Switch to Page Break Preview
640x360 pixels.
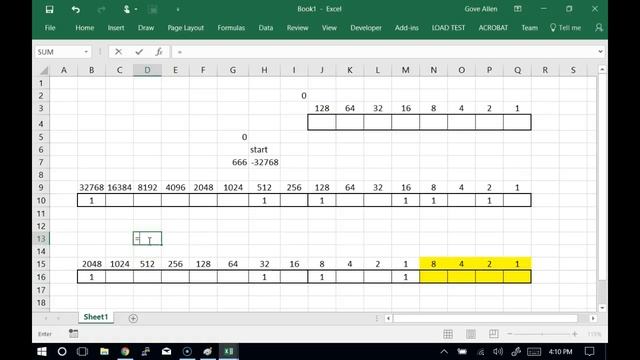click(493, 334)
